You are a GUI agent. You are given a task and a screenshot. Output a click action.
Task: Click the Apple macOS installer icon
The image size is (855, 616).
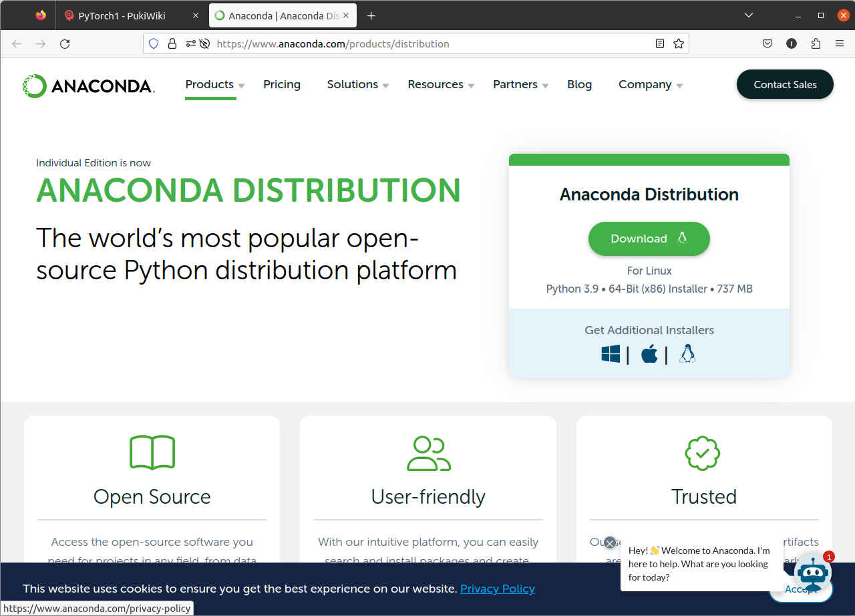649,354
